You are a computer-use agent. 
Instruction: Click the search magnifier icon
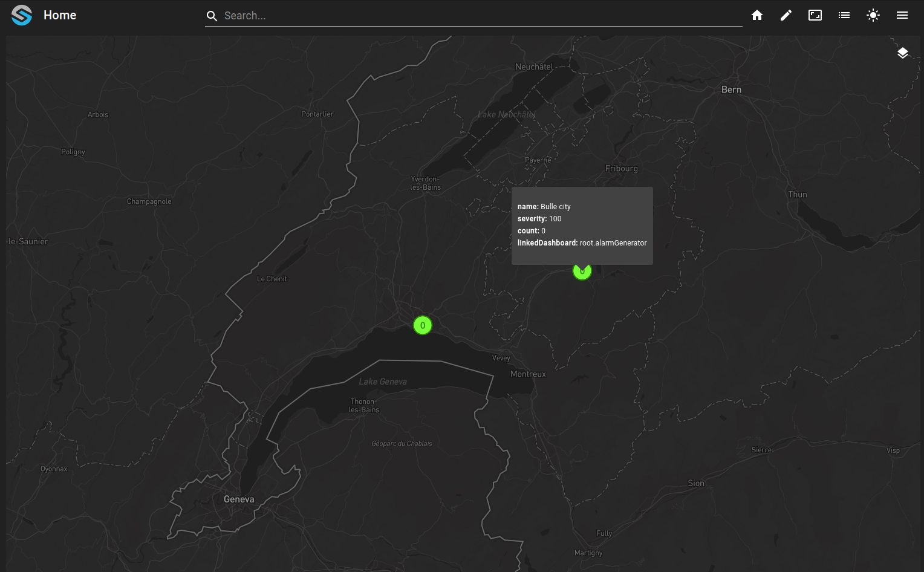[x=212, y=16]
